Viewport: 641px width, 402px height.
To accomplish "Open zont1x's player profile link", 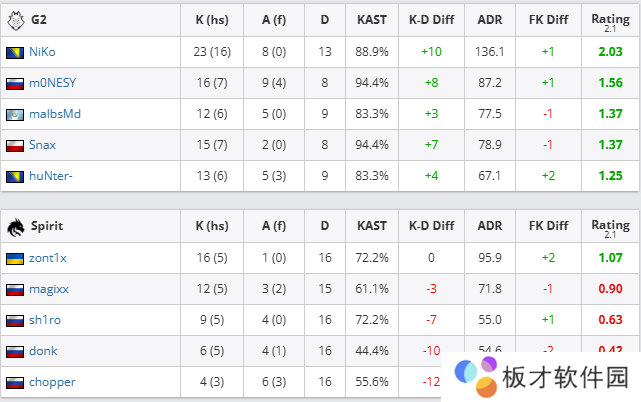I will [x=50, y=258].
